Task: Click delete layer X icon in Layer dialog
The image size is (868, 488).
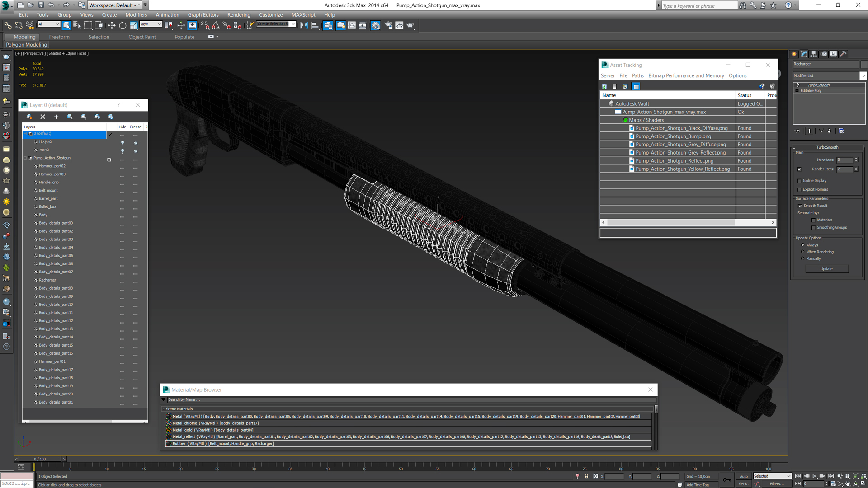Action: [42, 117]
